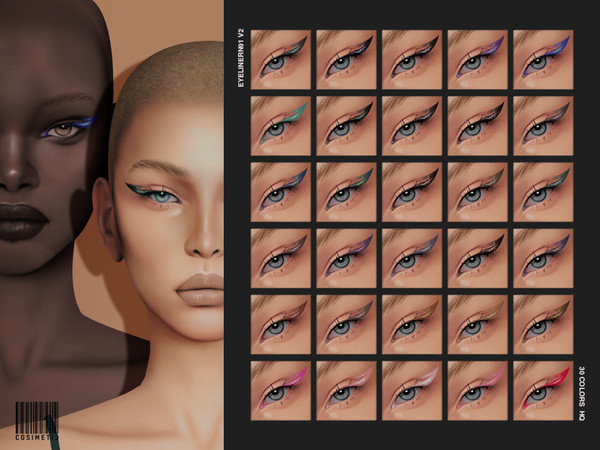Select the first black eyeliner swatch, top-left
The width and height of the screenshot is (600, 450).
point(280,54)
